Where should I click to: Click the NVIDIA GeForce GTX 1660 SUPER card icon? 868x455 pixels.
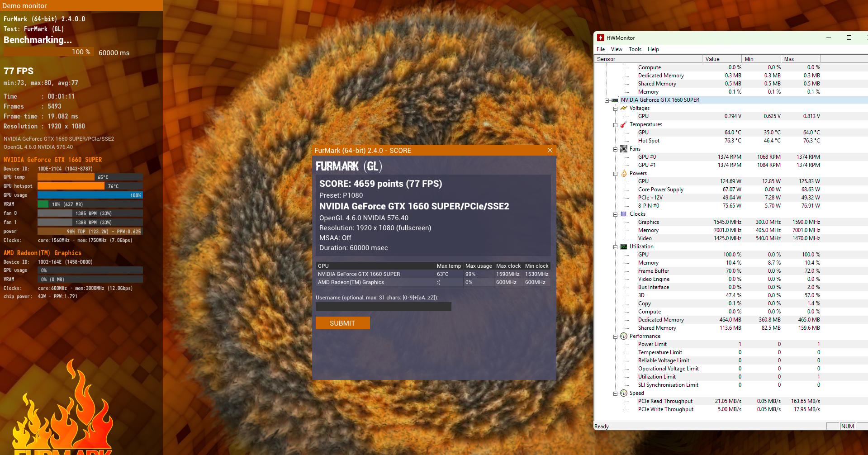point(615,100)
